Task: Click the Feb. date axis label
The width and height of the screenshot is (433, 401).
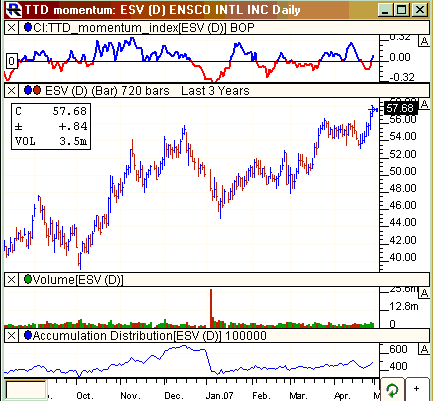Action: click(261, 396)
